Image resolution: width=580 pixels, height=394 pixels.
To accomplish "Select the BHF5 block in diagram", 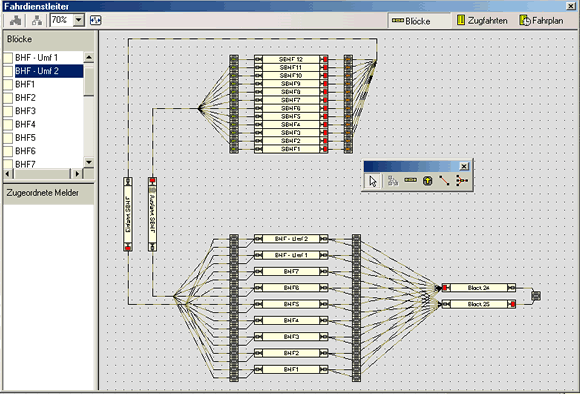I will pyautogui.click(x=291, y=304).
